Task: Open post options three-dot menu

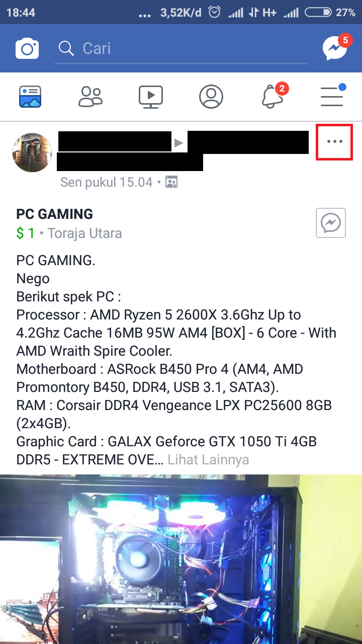Action: click(334, 142)
